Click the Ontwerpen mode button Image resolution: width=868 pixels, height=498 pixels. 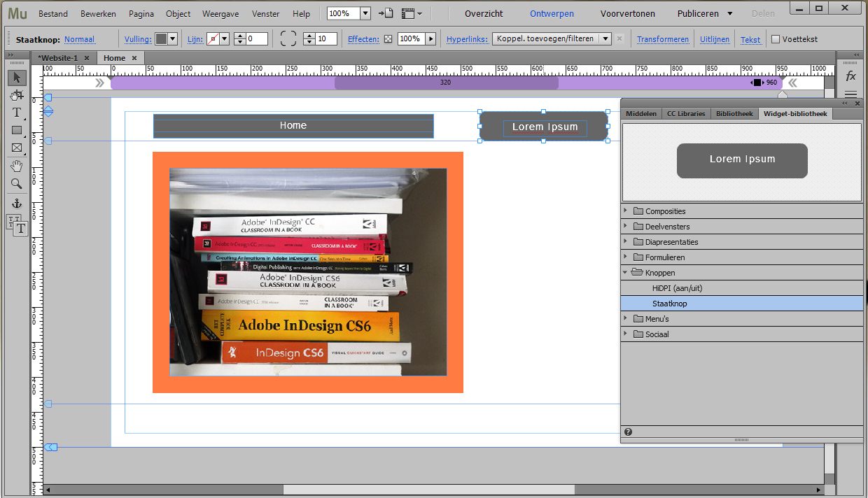coord(552,13)
